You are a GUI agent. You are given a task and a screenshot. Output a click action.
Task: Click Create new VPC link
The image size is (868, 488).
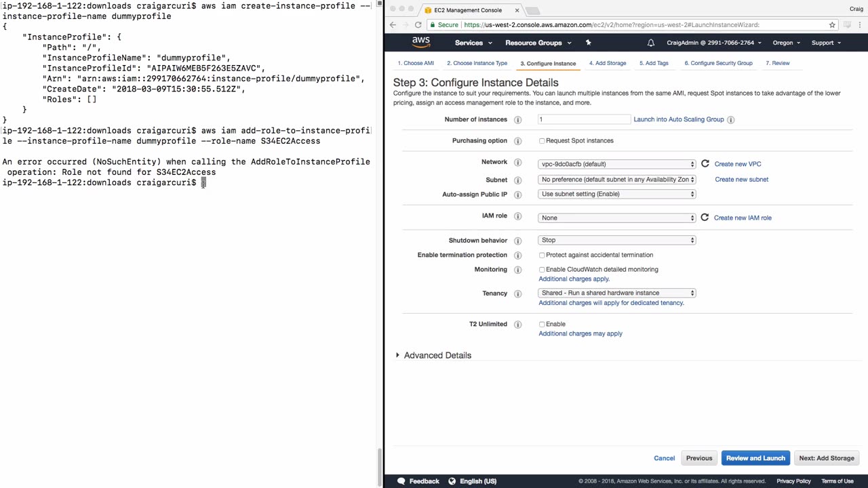coord(738,164)
